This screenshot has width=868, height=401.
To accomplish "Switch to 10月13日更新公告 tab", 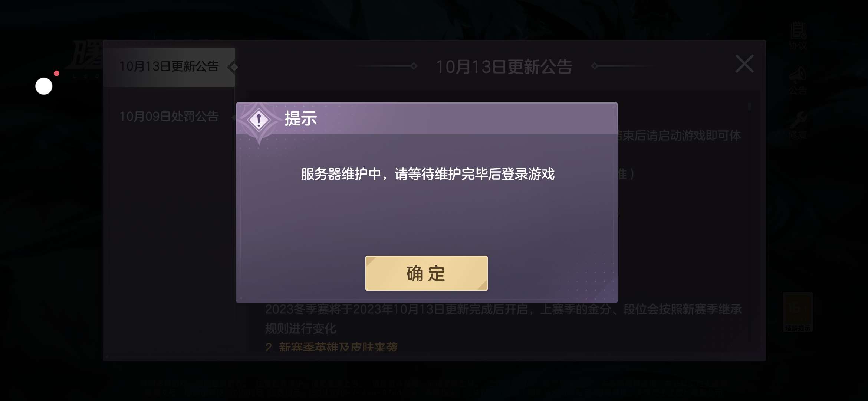I will click(x=169, y=67).
